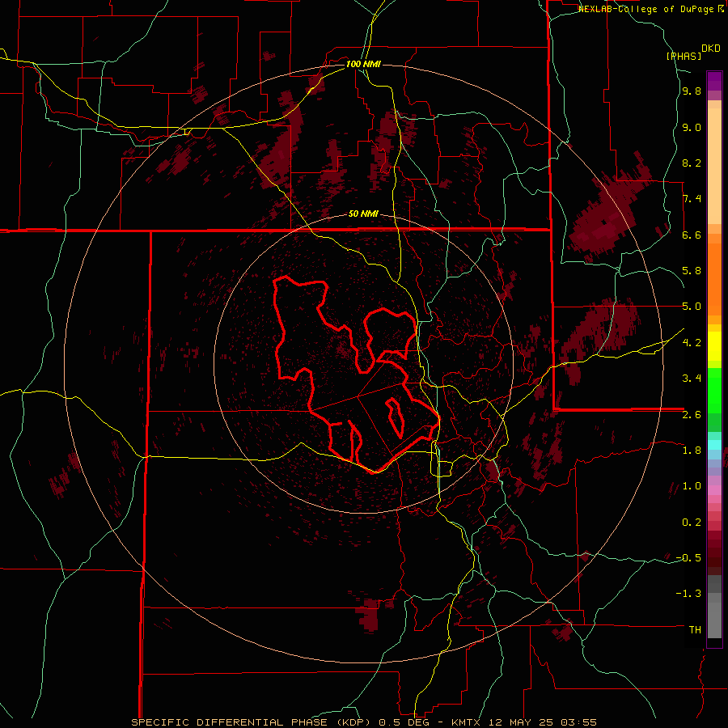The height and width of the screenshot is (728, 728).
Task: Select the 7.4 scale value
Action: pos(692,199)
